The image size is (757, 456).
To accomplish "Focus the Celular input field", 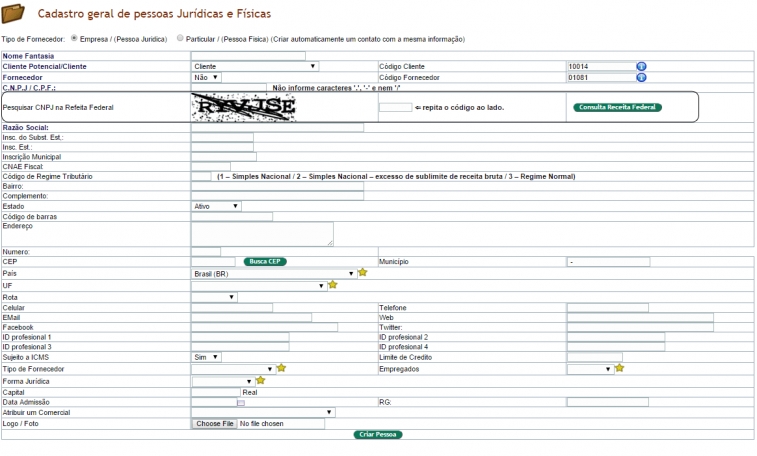I will tap(232, 308).
